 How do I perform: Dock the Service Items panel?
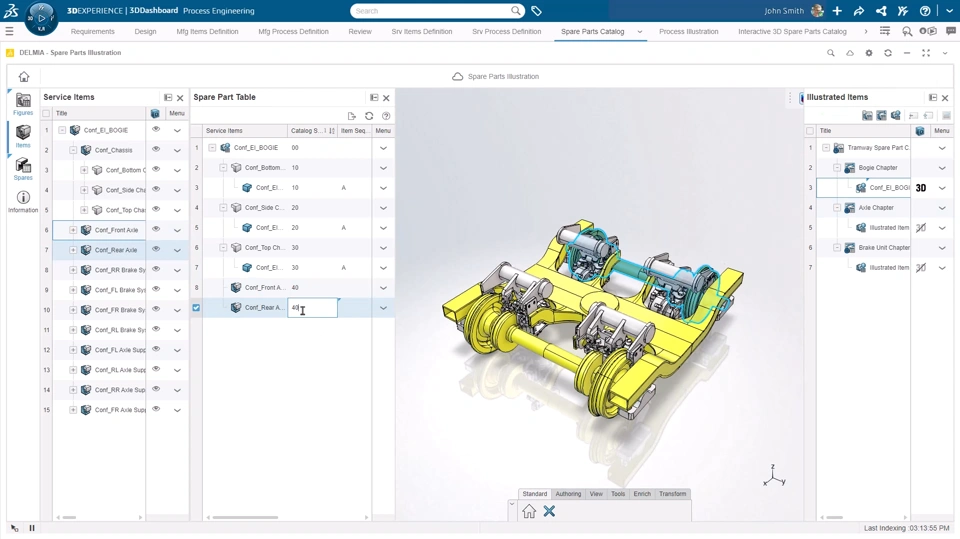point(168,97)
